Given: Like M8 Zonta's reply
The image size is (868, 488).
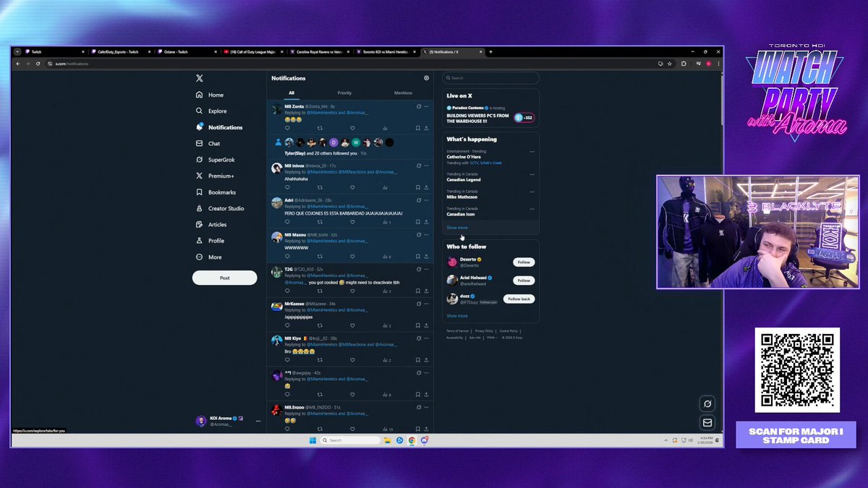Looking at the screenshot, I should pyautogui.click(x=352, y=128).
